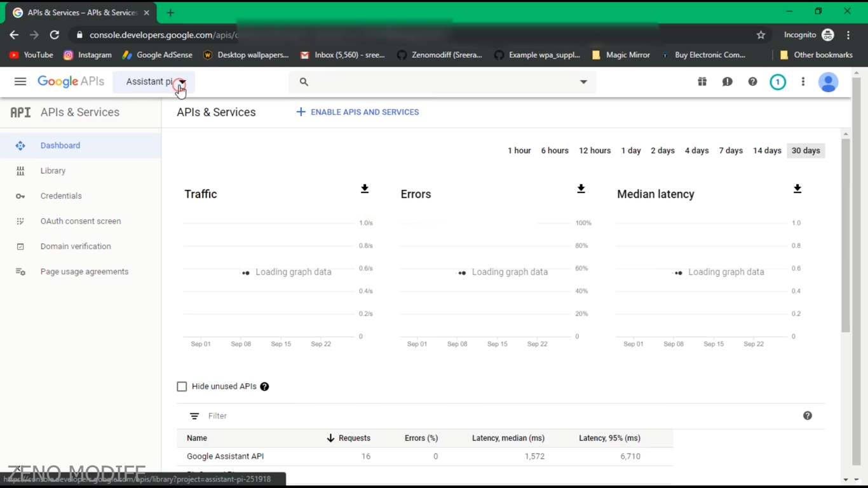
Task: Sort by Latency, 95% (ms) column
Action: coord(609,438)
